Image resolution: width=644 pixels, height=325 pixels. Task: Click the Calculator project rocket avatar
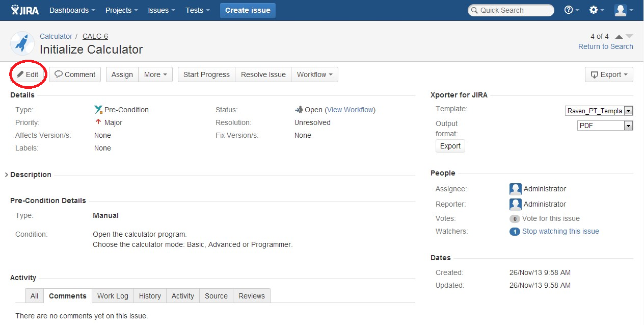22,43
